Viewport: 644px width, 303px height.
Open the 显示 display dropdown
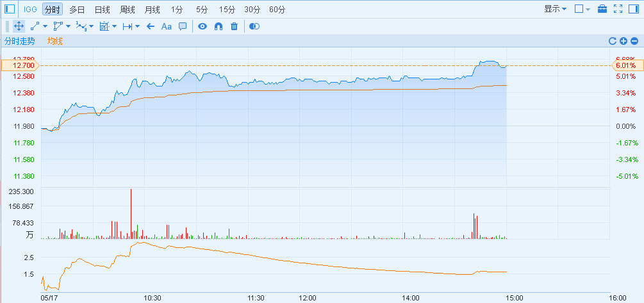(x=556, y=8)
